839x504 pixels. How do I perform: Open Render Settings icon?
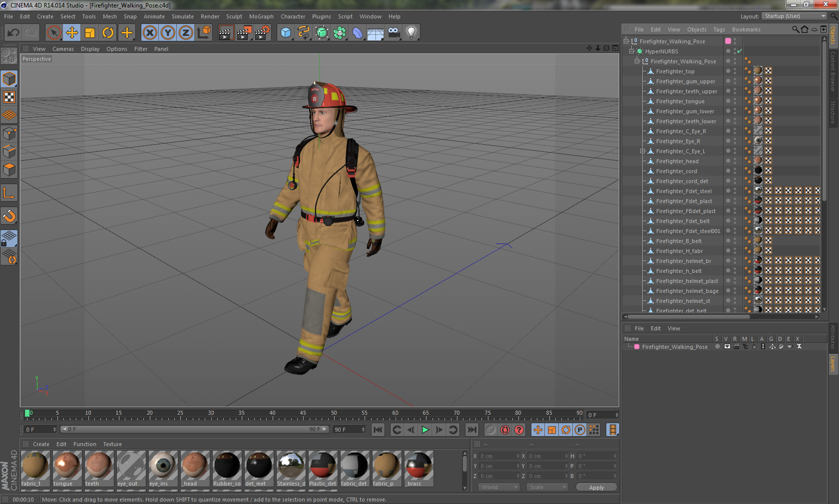pyautogui.click(x=262, y=33)
